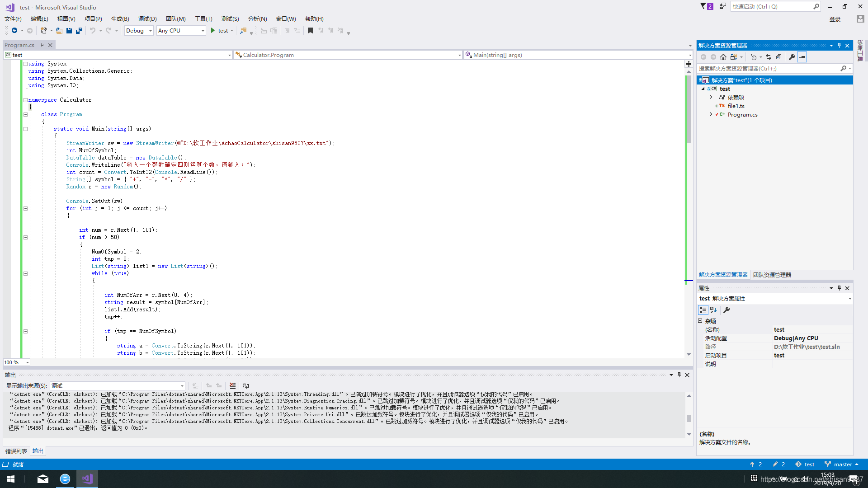Expand the 依赖项 node in Solution Explorer
Viewport: 868px width, 488px height.
pos(711,97)
